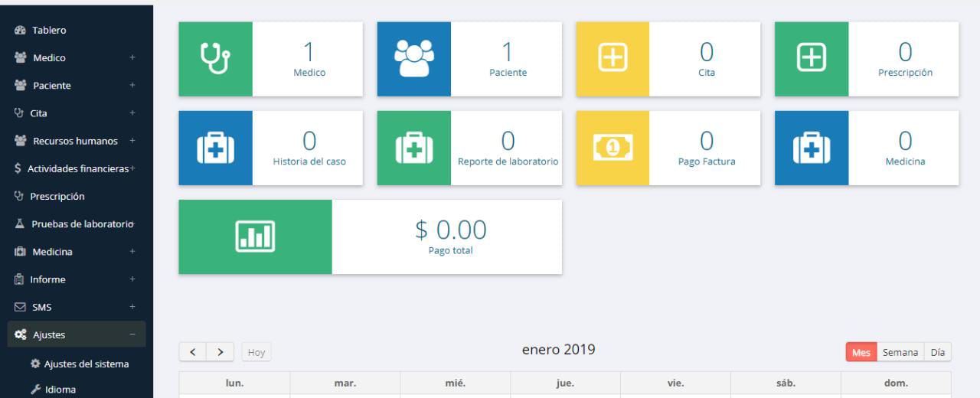Click the yellow plus icon on Cita card
The height and width of the screenshot is (398, 980).
point(612,59)
